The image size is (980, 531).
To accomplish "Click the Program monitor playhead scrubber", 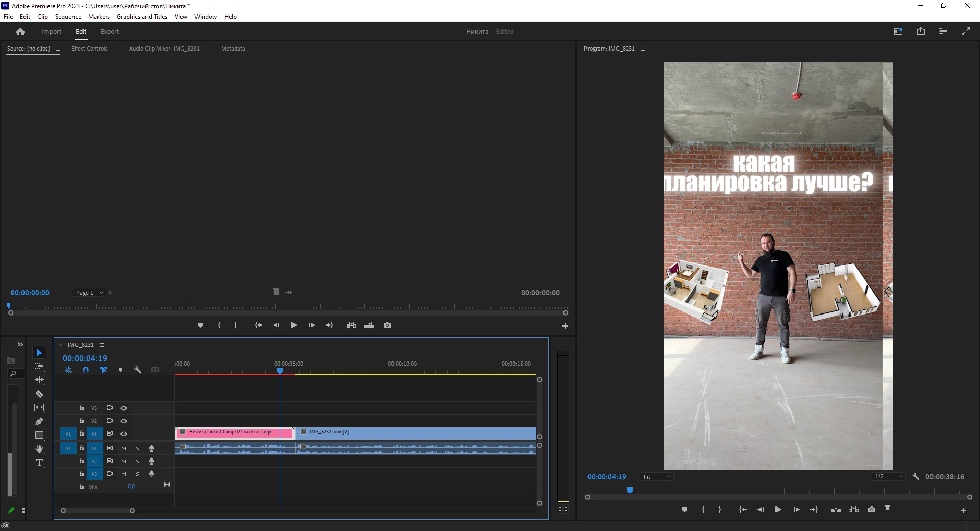I will [x=630, y=490].
